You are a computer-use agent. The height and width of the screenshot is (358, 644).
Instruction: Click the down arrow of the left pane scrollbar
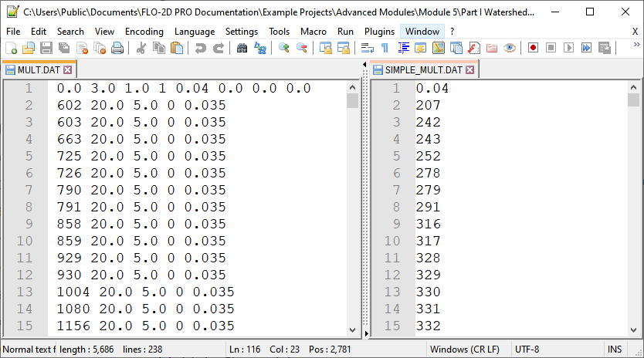tap(353, 329)
